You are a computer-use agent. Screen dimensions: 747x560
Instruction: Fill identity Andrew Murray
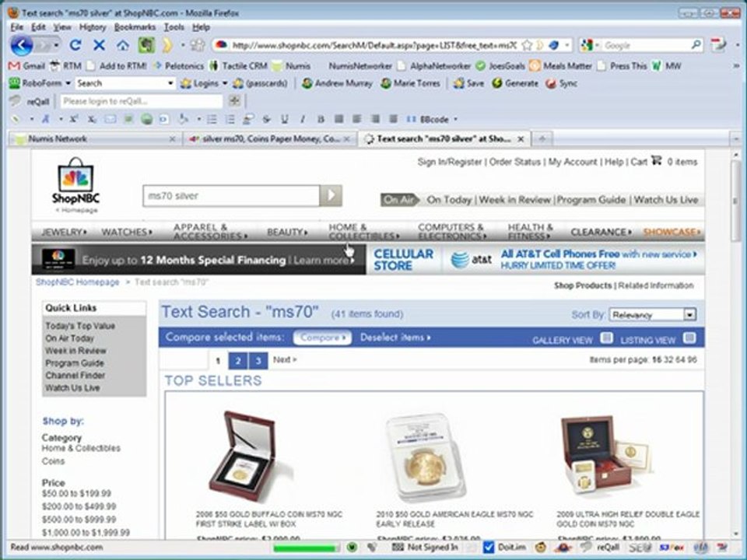(x=337, y=83)
